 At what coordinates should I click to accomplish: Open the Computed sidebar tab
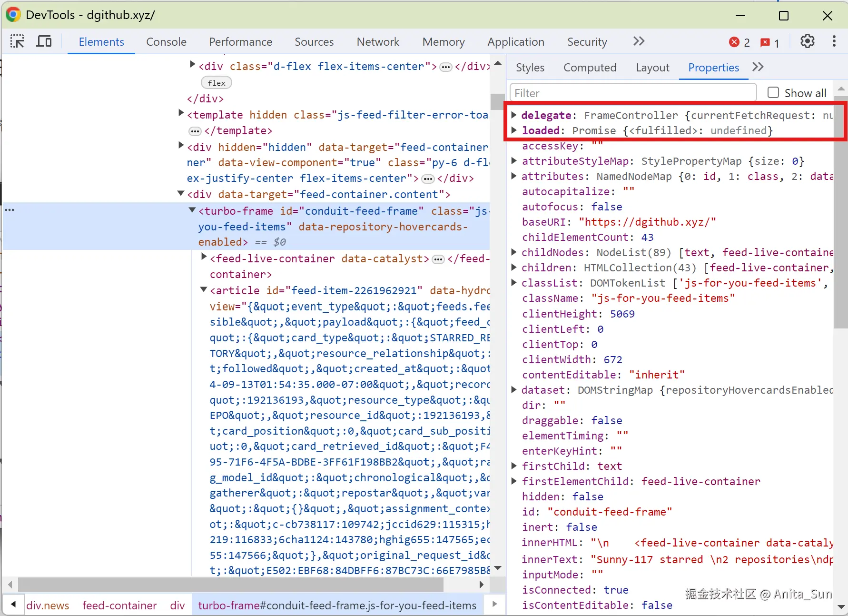click(590, 68)
